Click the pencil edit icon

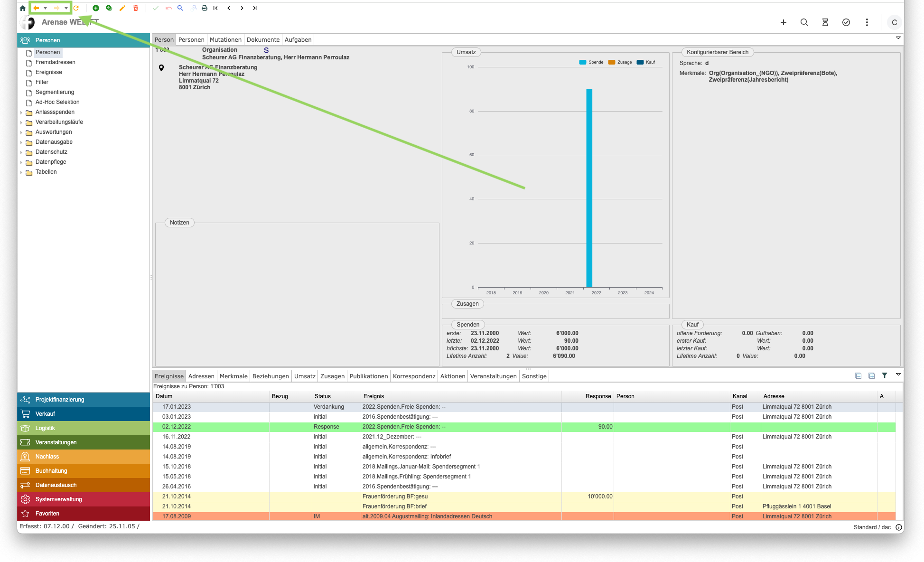point(122,8)
